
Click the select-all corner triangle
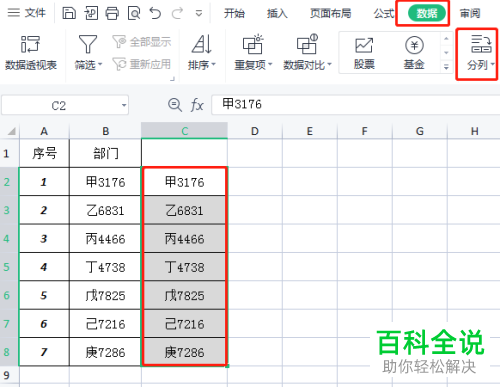pyautogui.click(x=12, y=131)
